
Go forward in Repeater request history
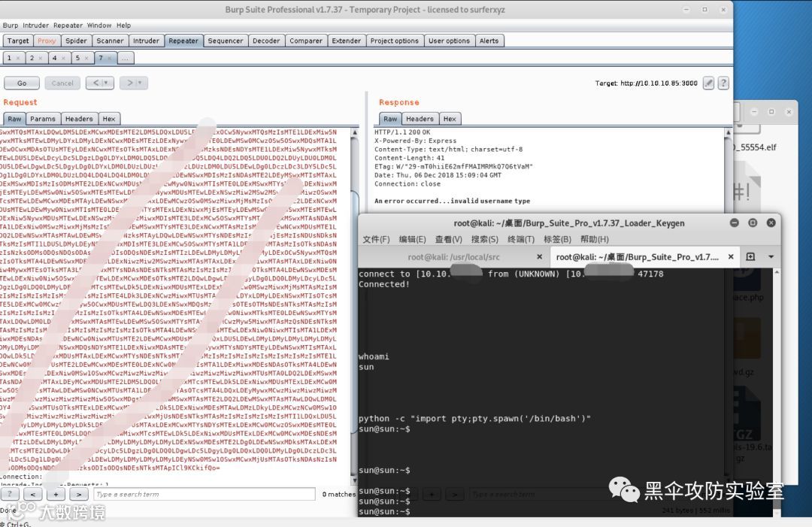[x=134, y=83]
